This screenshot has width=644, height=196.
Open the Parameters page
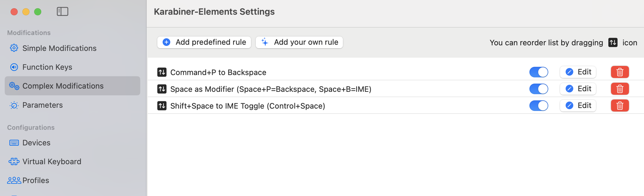click(42, 105)
